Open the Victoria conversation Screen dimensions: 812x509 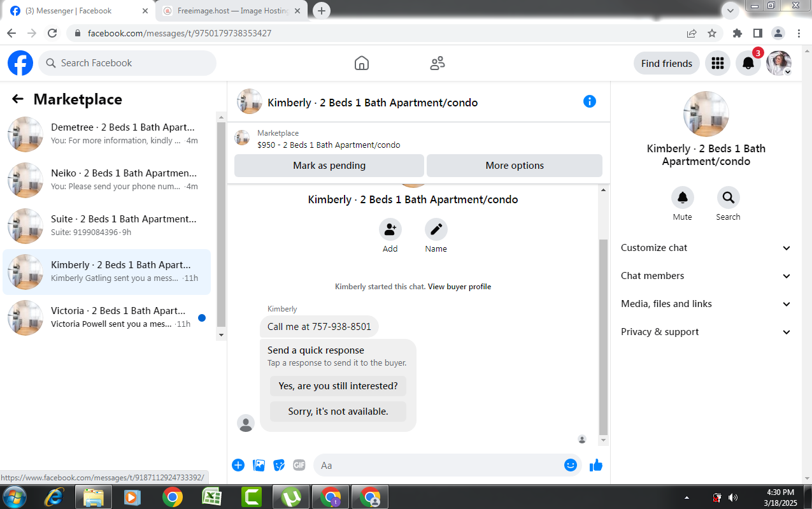point(107,317)
